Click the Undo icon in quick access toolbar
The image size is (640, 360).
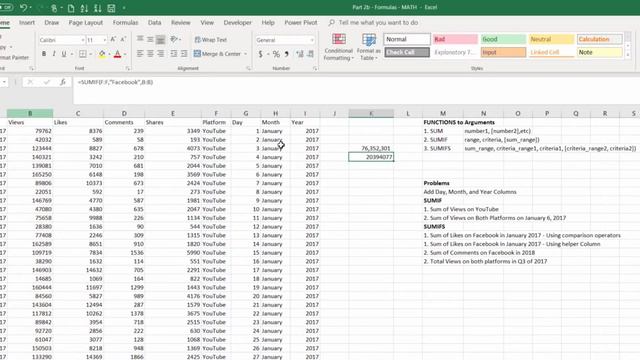[x=24, y=8]
